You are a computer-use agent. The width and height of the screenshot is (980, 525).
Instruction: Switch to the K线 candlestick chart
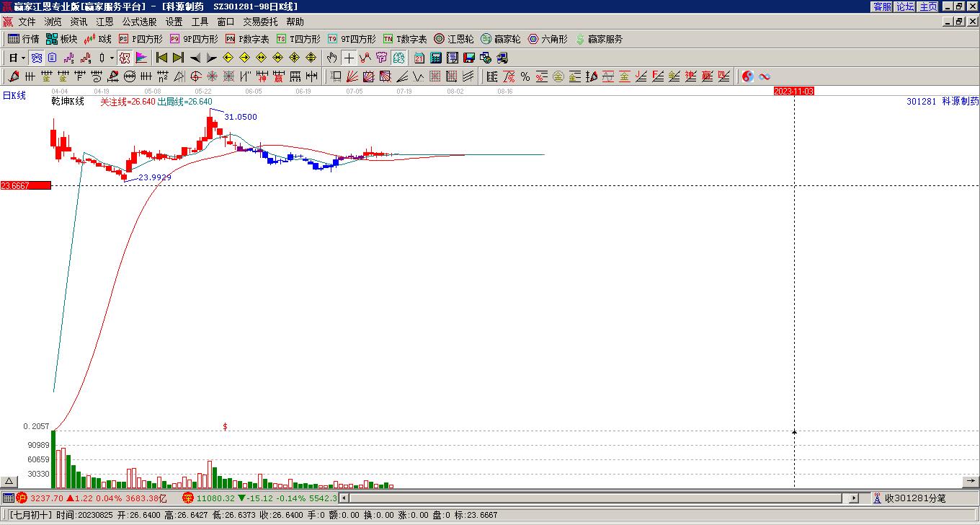tap(97, 39)
